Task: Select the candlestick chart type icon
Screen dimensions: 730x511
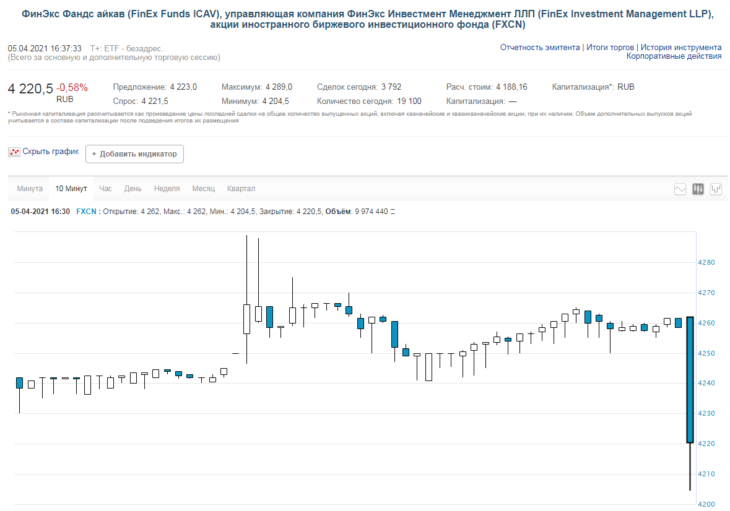Action: 698,189
